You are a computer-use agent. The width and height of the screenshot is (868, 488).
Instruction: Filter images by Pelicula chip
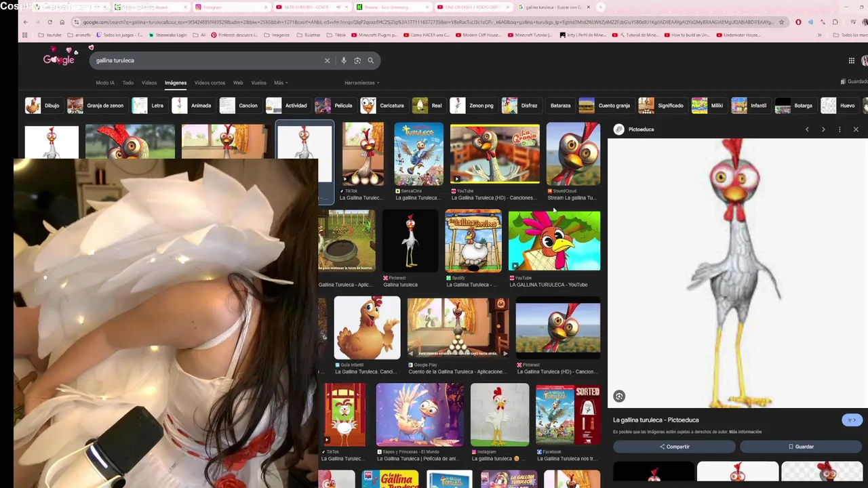click(x=334, y=106)
